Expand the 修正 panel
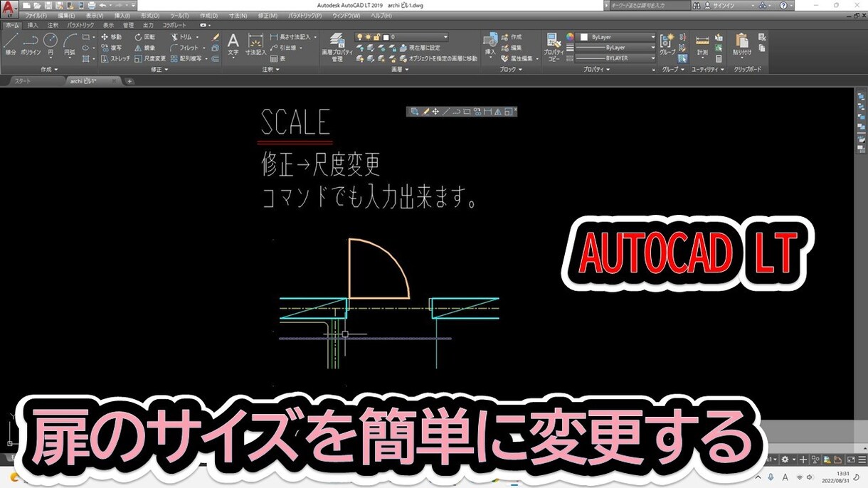Image resolution: width=868 pixels, height=488 pixels. tap(160, 70)
